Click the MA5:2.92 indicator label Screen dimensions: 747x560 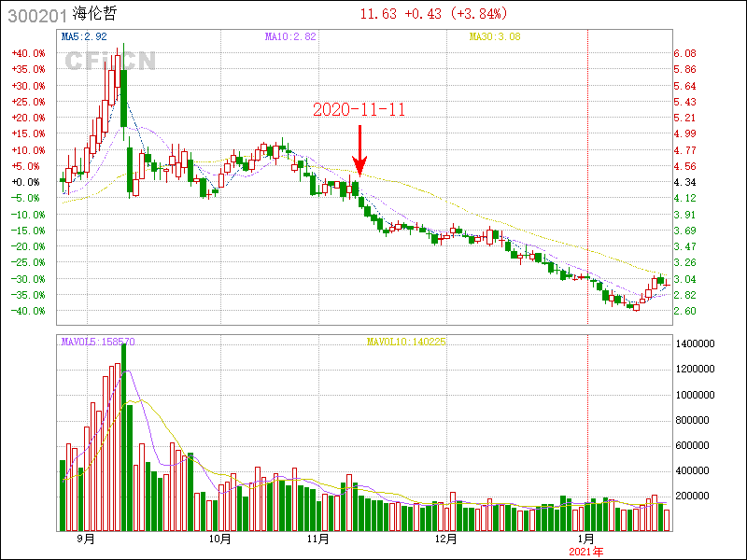(84, 36)
